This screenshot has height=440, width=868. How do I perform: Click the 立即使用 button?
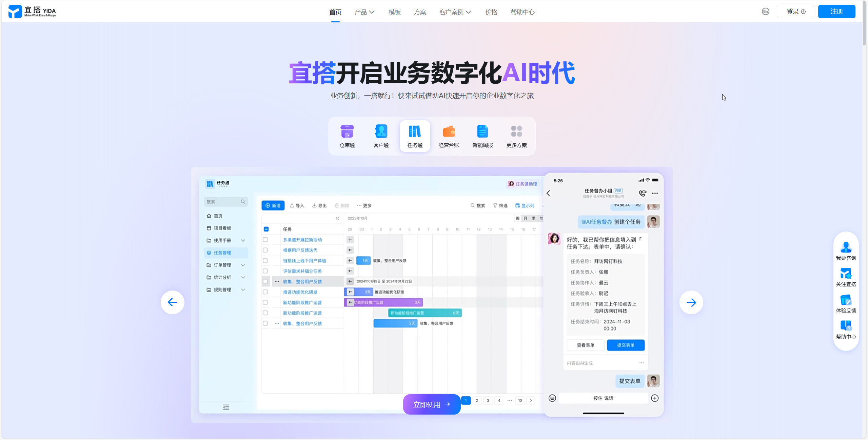click(432, 404)
